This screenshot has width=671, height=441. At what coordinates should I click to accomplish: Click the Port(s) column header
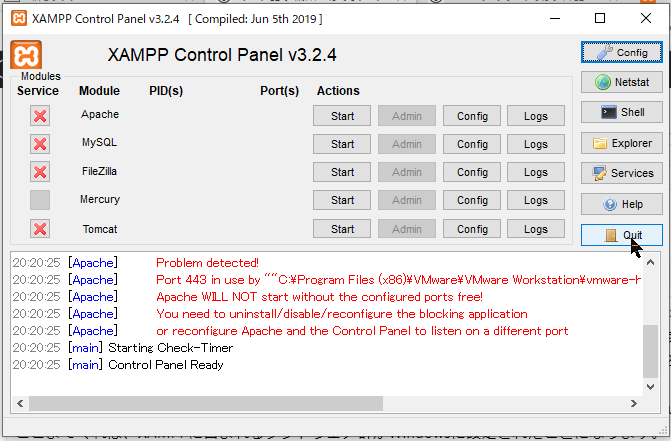(x=279, y=91)
